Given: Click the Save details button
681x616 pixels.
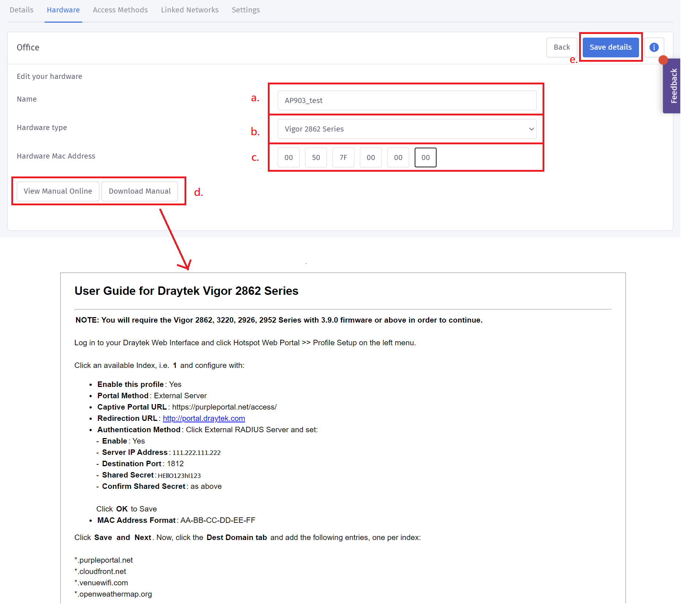Looking at the screenshot, I should [x=610, y=47].
